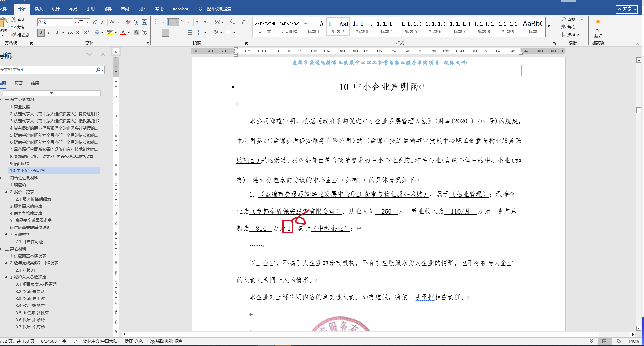Image resolution: width=644 pixels, height=346 pixels.
Task: Toggle center alignment
Action: 165,32
